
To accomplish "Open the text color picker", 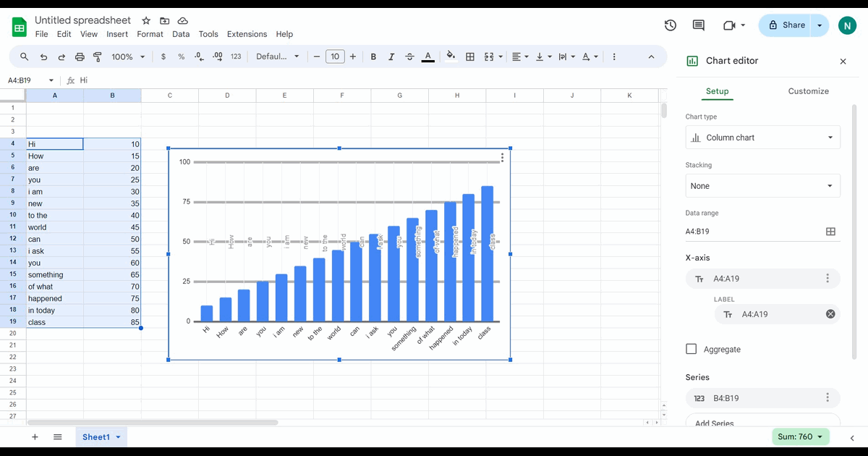I will click(x=427, y=56).
